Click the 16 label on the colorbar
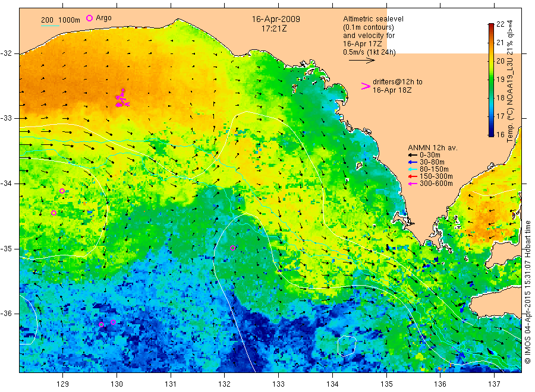Viewport: 535px width, 392px height. (x=500, y=134)
